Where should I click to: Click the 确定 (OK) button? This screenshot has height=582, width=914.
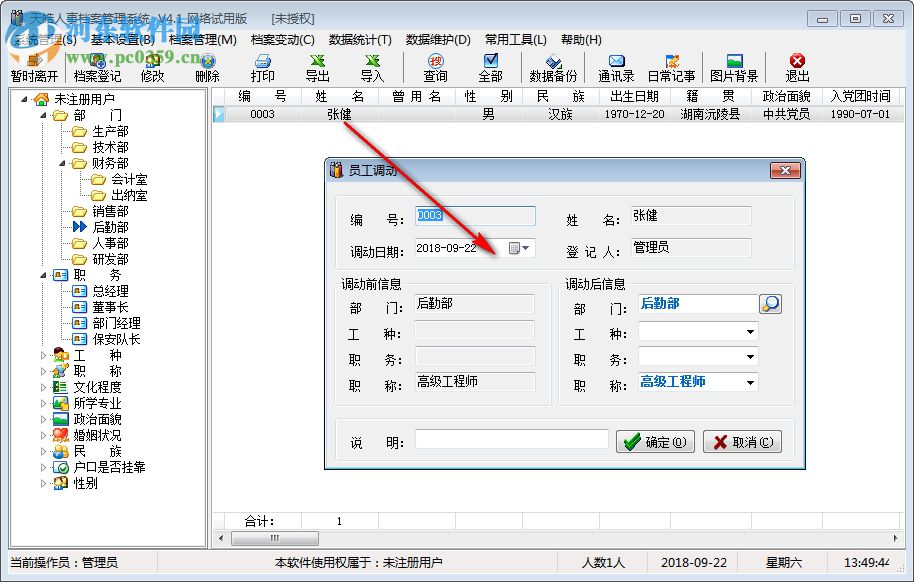click(655, 441)
